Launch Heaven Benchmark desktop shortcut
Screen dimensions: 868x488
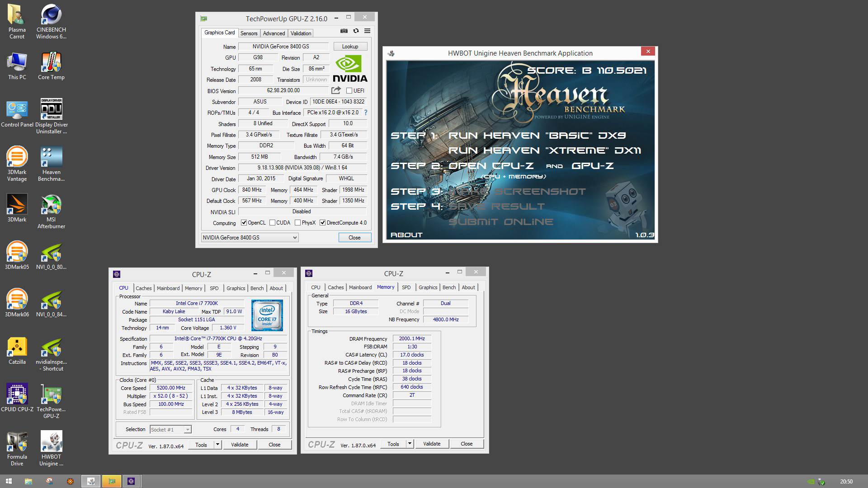(x=51, y=164)
